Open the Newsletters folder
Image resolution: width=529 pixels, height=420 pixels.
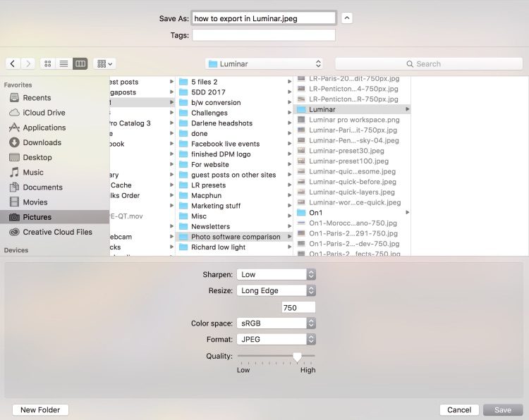[234, 226]
